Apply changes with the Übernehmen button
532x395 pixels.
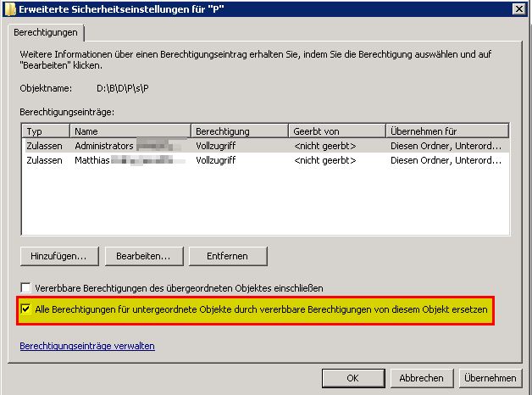point(490,378)
